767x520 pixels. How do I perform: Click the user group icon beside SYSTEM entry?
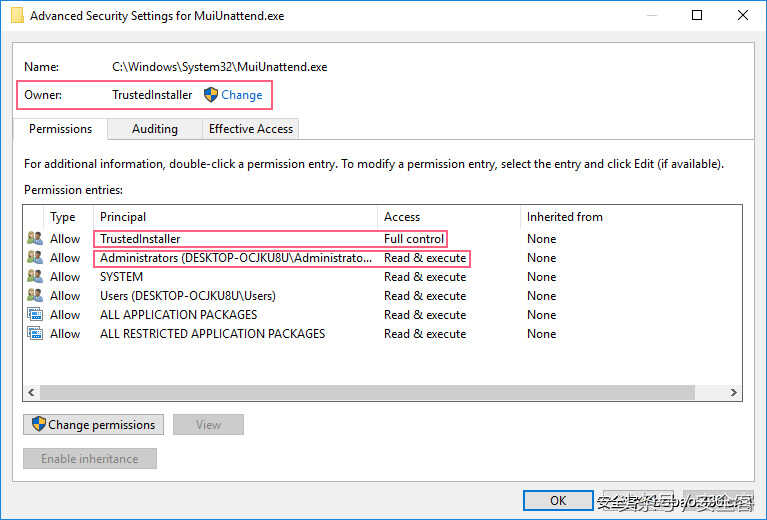click(x=35, y=277)
